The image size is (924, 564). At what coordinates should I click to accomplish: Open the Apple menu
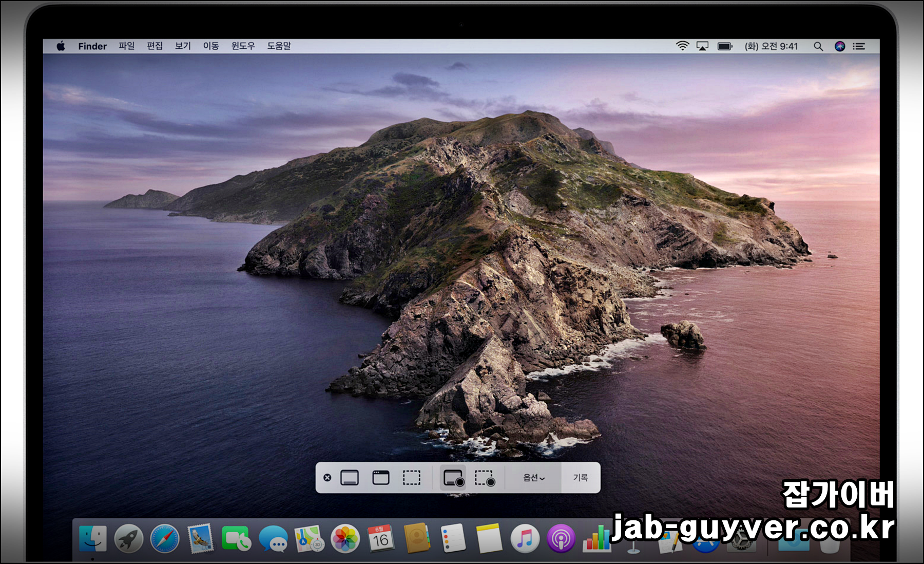tap(61, 46)
